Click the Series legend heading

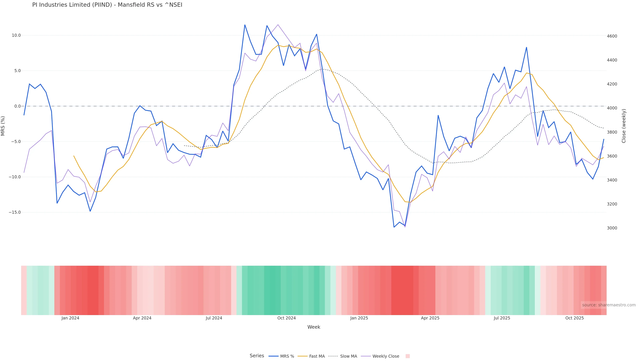(x=257, y=355)
